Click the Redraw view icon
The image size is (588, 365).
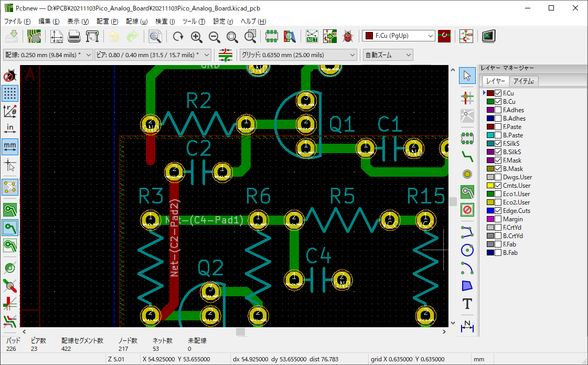(178, 36)
